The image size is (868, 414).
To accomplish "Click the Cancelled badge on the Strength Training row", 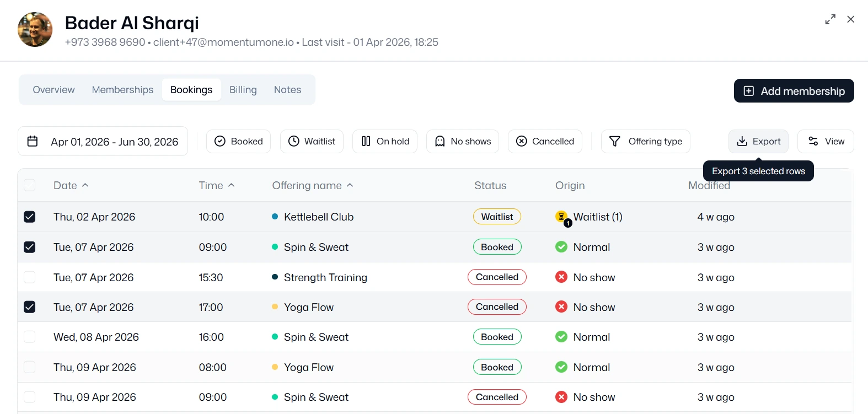I will [x=497, y=277].
